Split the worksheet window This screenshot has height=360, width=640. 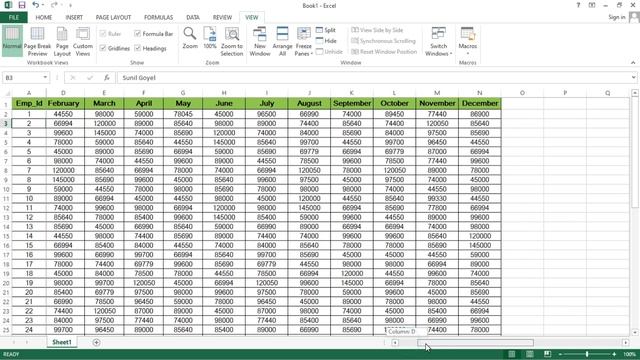pyautogui.click(x=326, y=30)
